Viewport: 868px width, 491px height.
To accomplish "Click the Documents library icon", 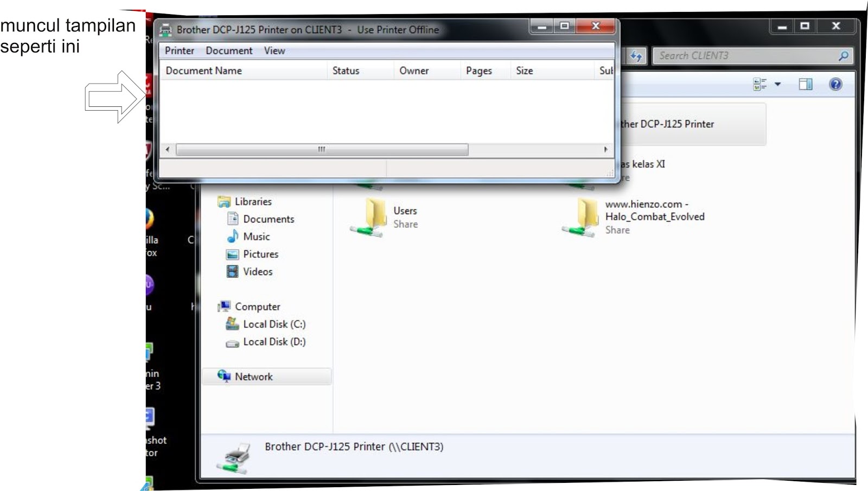I will pos(233,219).
